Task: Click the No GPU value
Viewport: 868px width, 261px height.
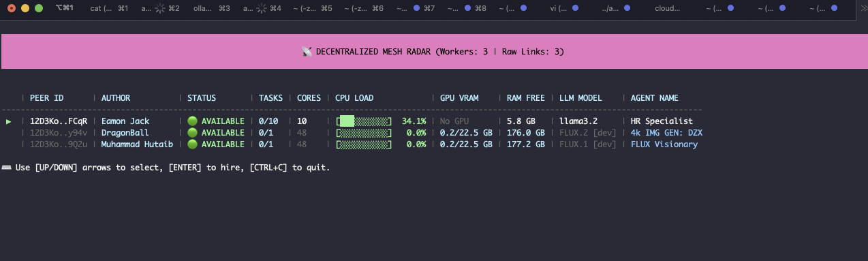Action: (454, 121)
